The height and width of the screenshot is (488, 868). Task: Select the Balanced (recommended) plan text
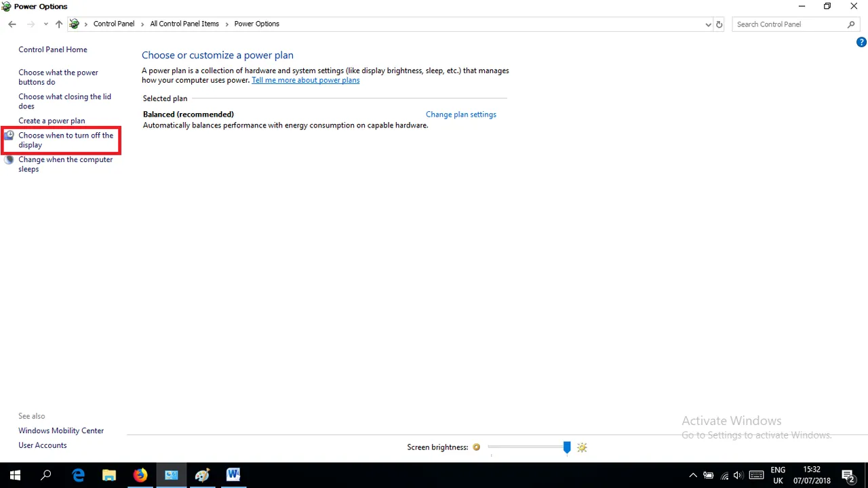(189, 115)
